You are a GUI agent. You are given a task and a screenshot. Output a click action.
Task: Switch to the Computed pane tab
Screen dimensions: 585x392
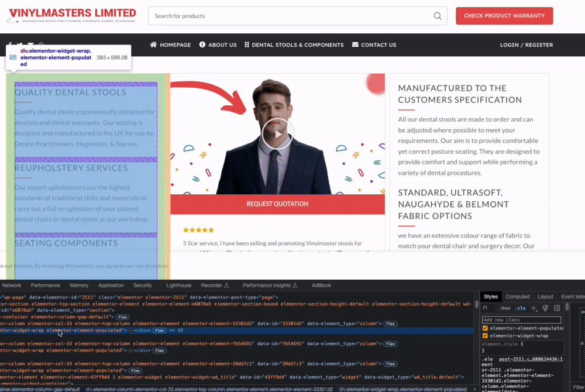518,297
